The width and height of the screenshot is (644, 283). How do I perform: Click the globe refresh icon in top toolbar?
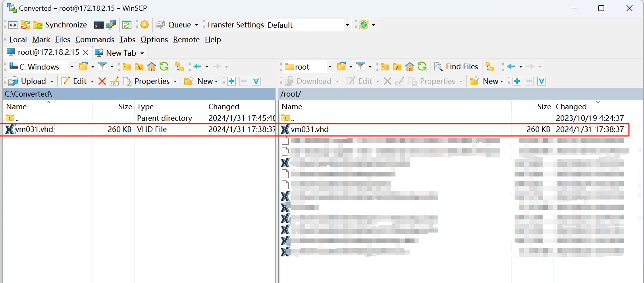coord(363,25)
